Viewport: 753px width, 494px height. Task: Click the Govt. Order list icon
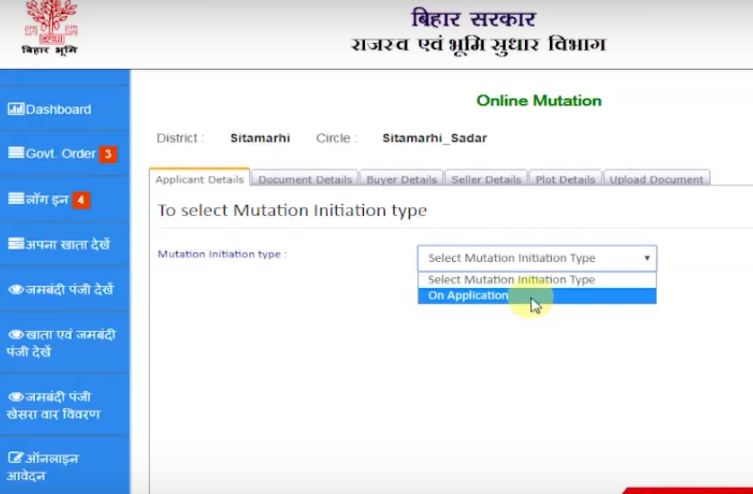[x=15, y=153]
